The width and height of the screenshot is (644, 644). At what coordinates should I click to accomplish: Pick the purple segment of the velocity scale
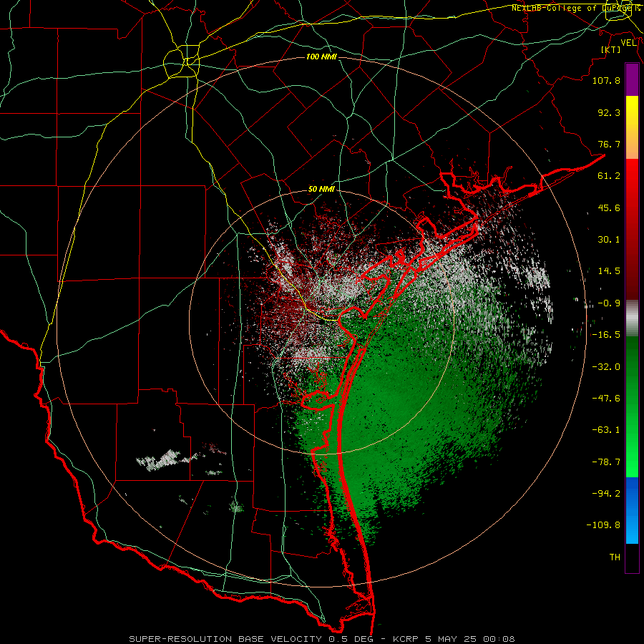[x=632, y=79]
